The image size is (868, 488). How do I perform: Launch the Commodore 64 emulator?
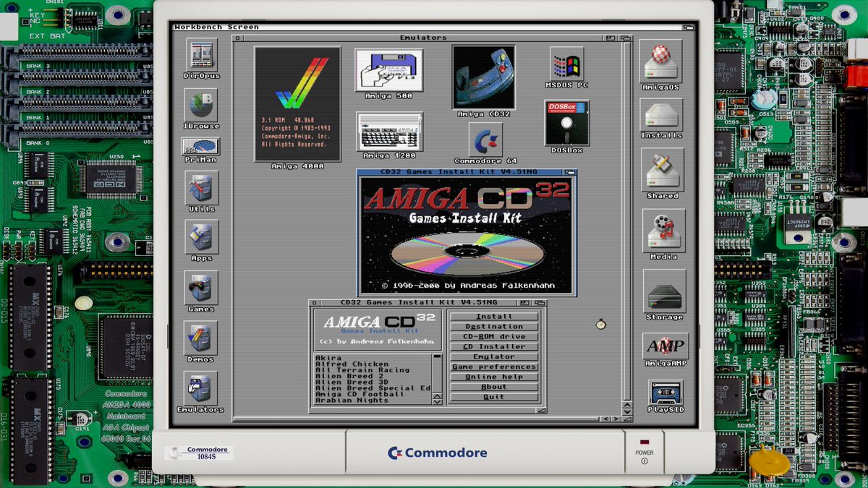(x=485, y=139)
